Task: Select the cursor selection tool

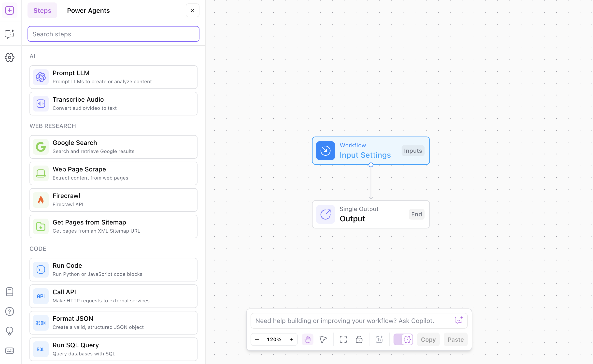Action: click(323, 339)
